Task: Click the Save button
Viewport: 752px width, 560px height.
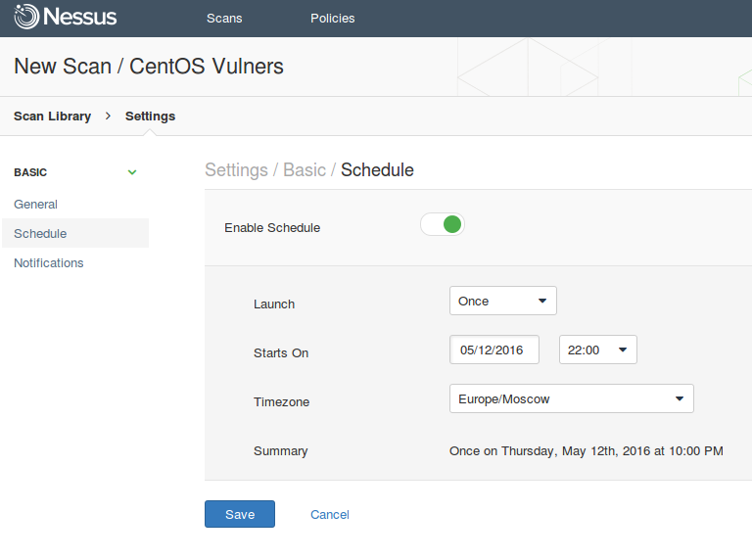Action: (240, 514)
